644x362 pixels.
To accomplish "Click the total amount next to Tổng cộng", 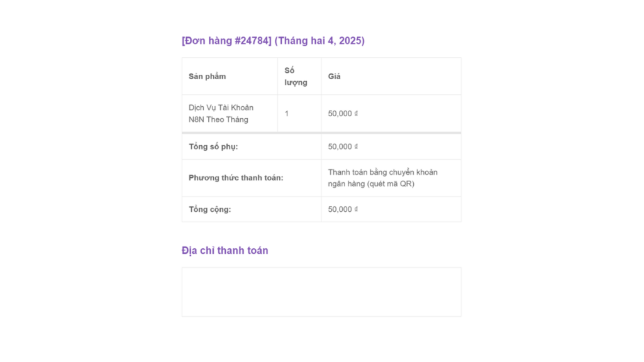I will pos(343,209).
